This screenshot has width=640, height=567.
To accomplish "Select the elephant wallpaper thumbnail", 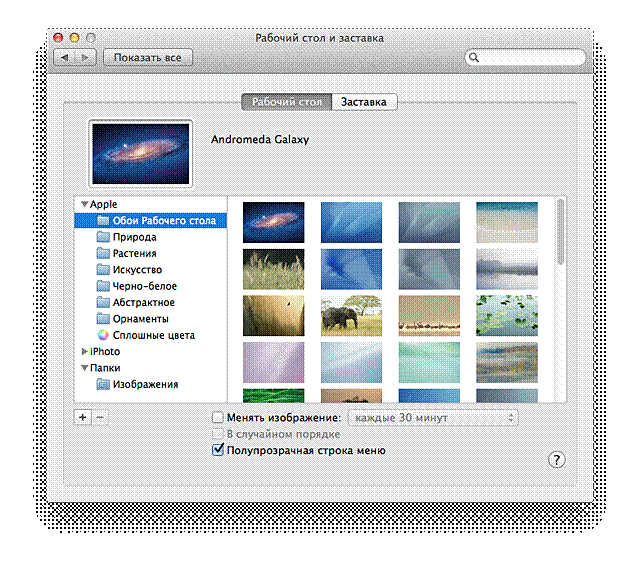I will pos(351,316).
